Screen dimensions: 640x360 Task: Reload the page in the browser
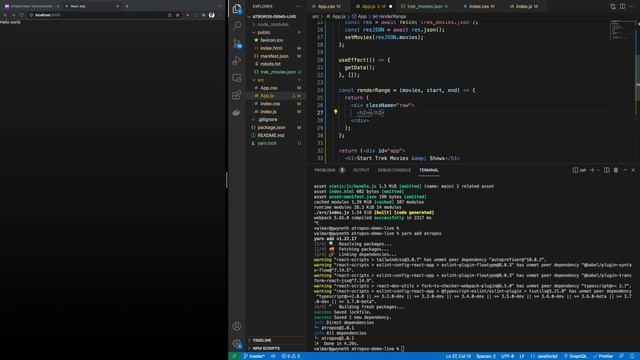pyautogui.click(x=21, y=15)
